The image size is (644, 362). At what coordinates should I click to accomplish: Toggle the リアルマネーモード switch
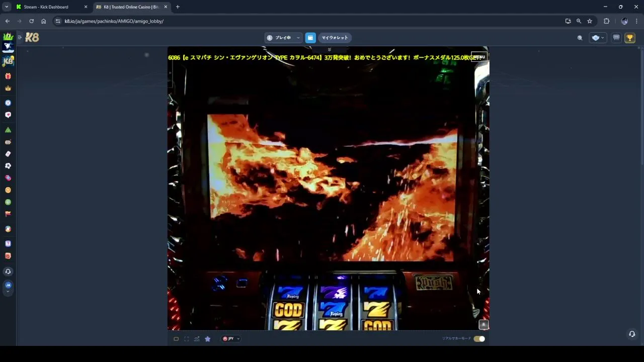pos(479,339)
